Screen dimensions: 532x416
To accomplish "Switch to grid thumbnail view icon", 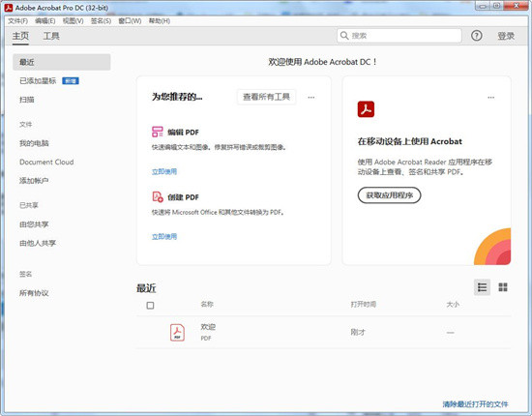I will (503, 287).
